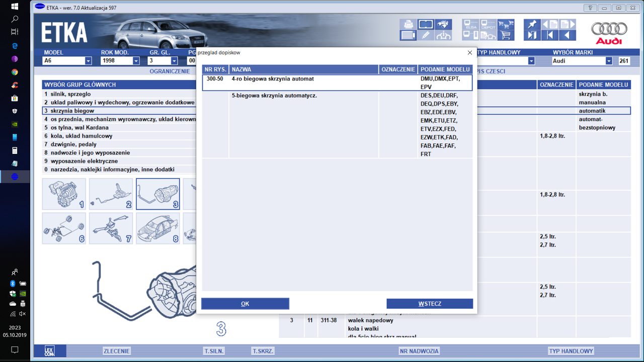The height and width of the screenshot is (362, 644).
Task: Select row 5-biegowa skrzynia automatycz.
Action: (x=337, y=125)
